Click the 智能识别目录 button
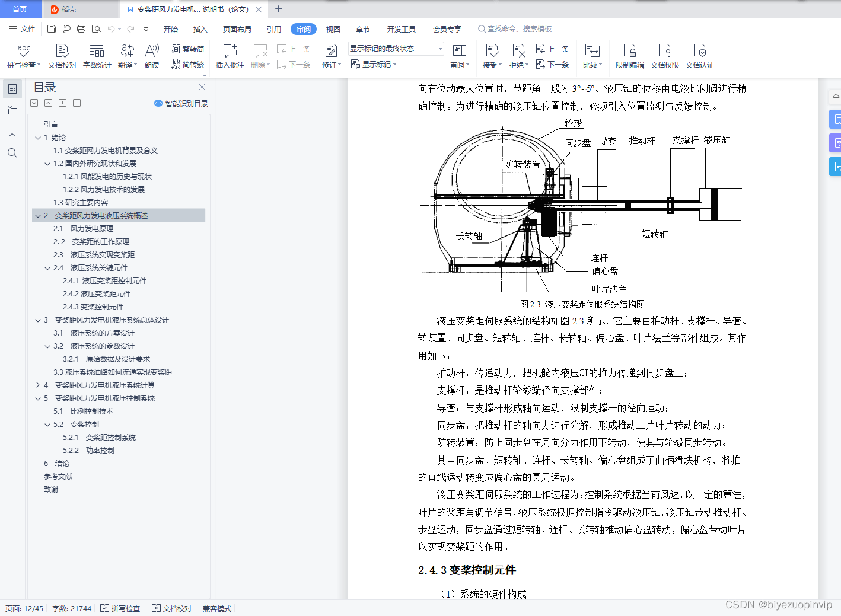This screenshot has height=616, width=841. (x=180, y=103)
